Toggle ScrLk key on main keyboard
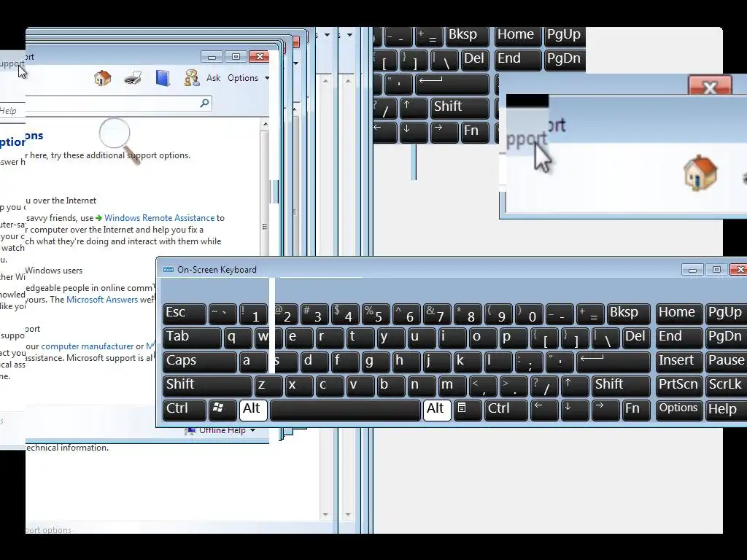The height and width of the screenshot is (560, 747). click(726, 385)
